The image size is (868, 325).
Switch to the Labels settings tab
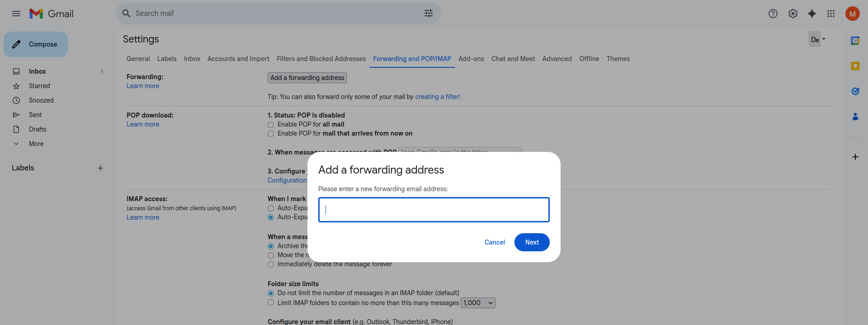pos(167,59)
